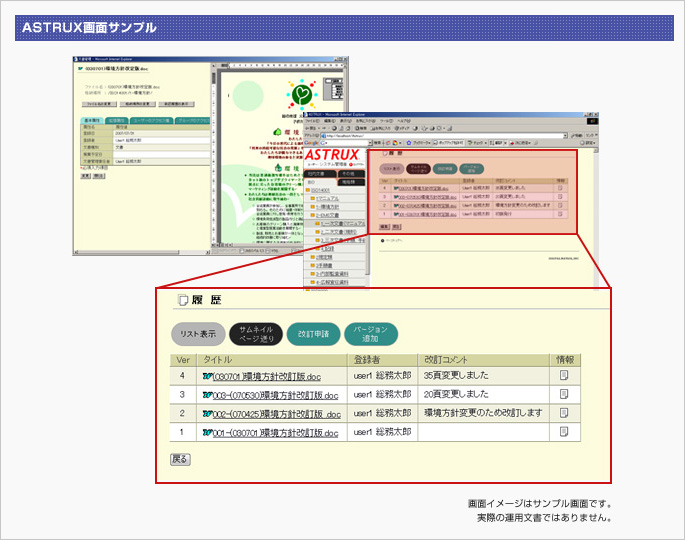The image size is (685, 540).
Task: Select the 1マニュアル folder in the tree
Action: pos(327,198)
